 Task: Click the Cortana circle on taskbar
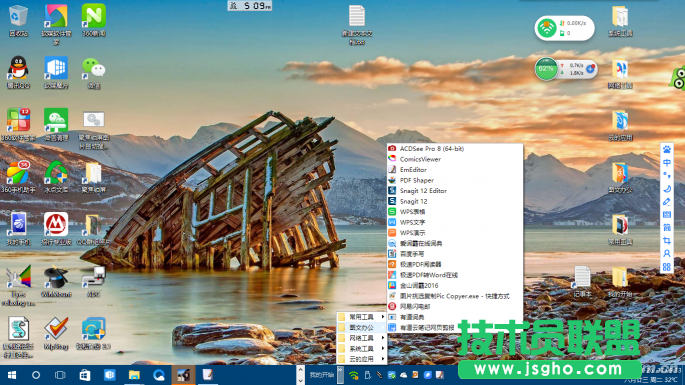pyautogui.click(x=36, y=375)
